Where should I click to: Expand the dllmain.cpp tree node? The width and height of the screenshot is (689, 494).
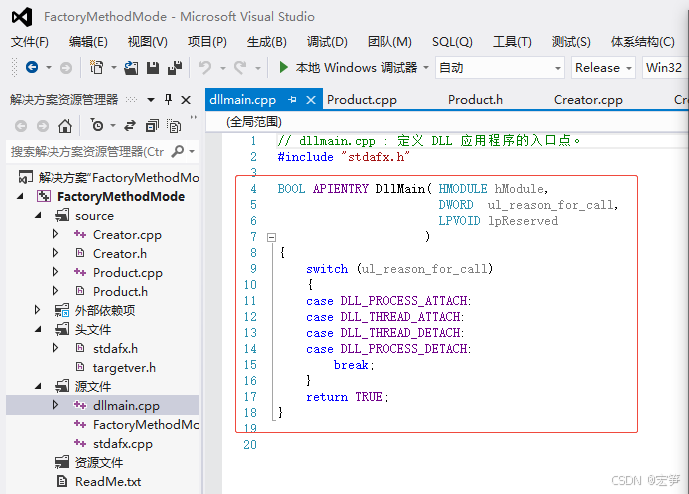(55, 404)
